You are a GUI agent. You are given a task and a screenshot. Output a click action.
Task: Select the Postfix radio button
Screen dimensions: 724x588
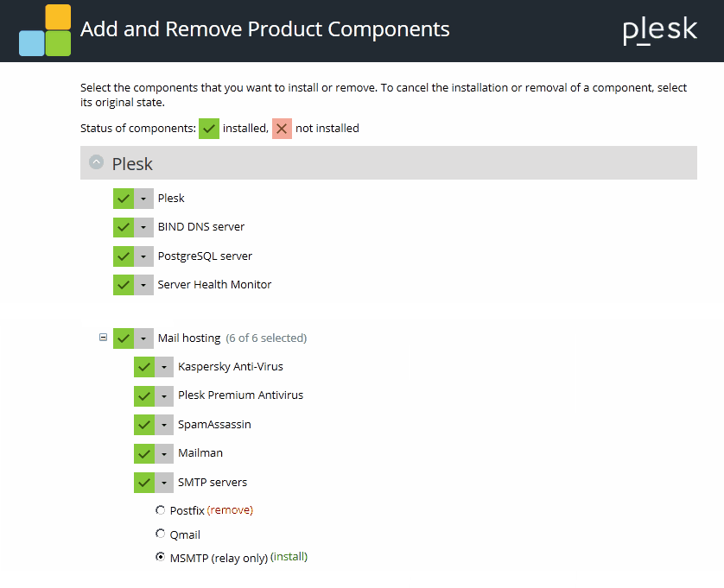pyautogui.click(x=160, y=510)
